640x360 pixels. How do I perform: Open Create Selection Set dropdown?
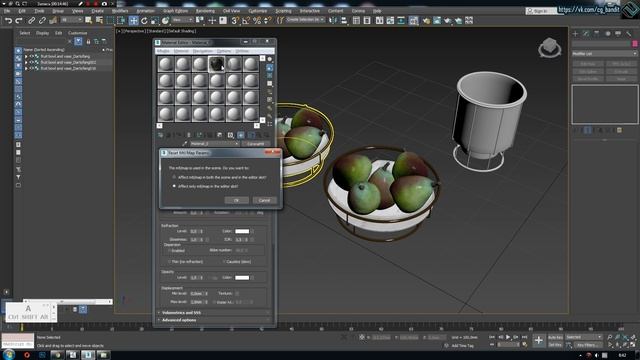coord(304,20)
